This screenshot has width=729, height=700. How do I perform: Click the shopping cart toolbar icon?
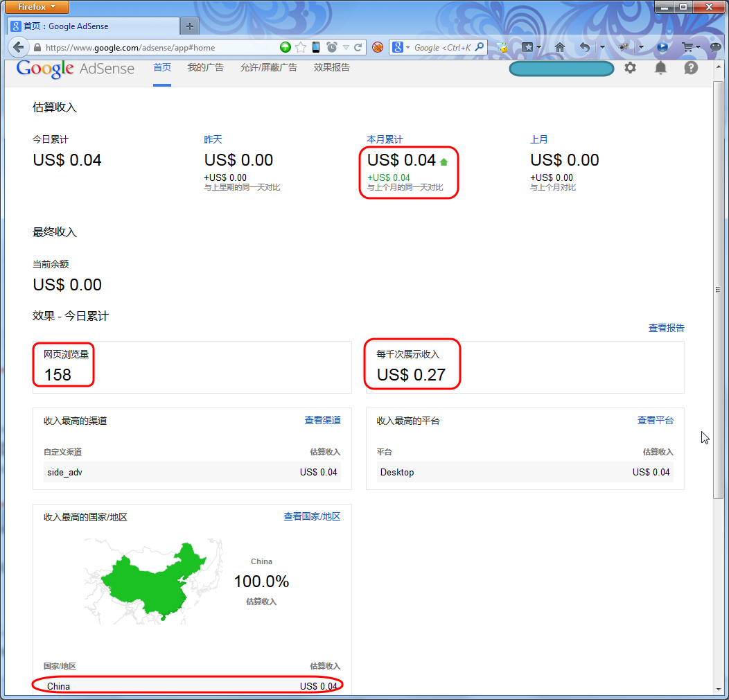687,47
